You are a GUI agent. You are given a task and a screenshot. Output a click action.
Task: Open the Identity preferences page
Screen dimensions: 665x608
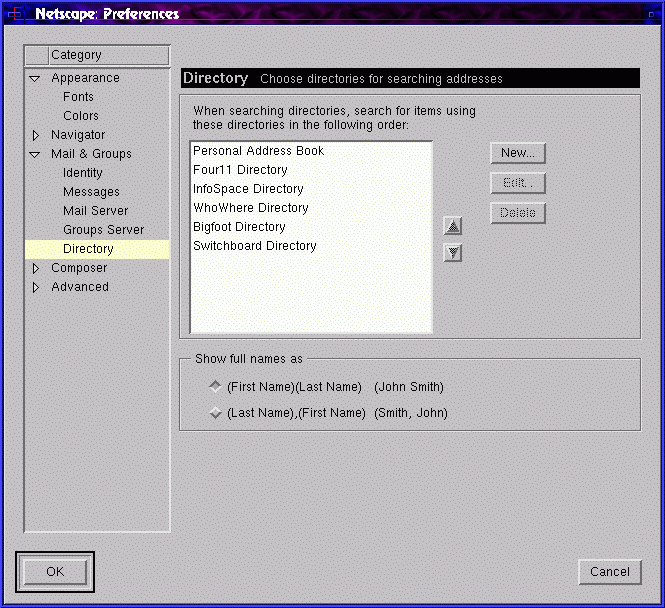coord(83,173)
